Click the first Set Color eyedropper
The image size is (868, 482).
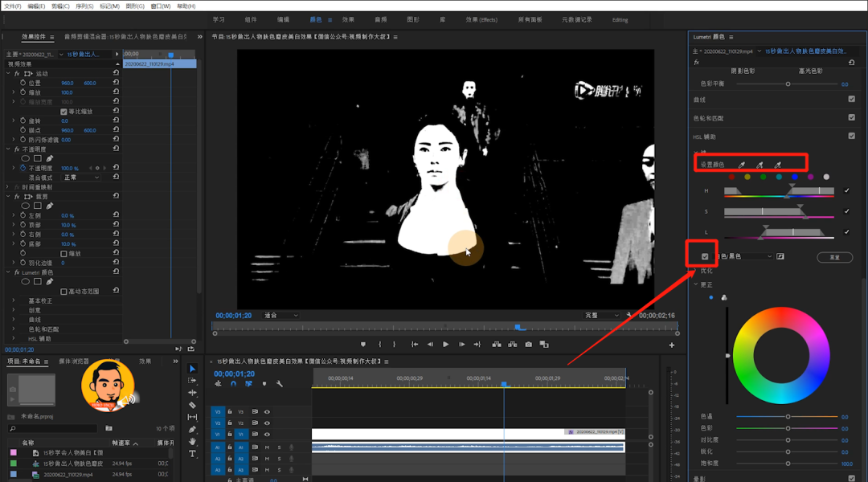[x=742, y=165]
